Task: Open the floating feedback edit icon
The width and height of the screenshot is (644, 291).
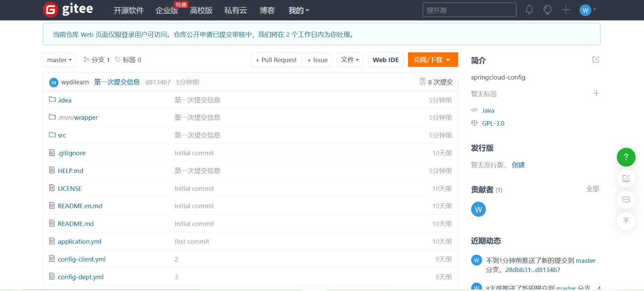Action: (626, 178)
